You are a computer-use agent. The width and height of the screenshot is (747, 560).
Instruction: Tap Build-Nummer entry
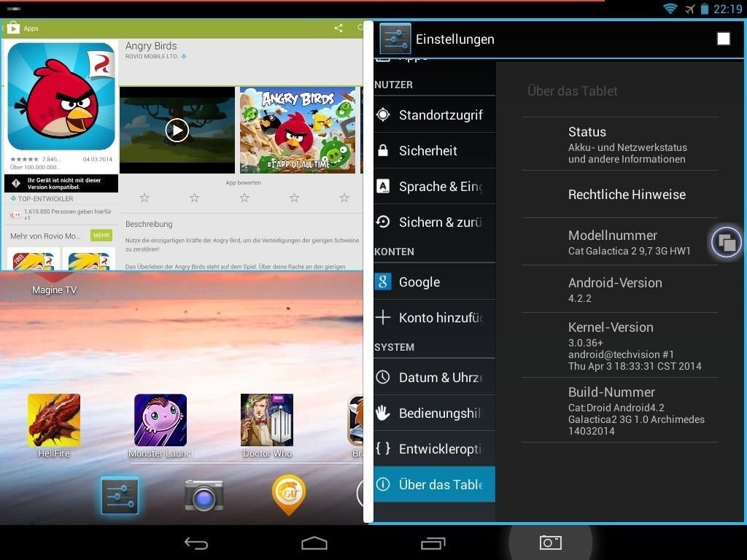(x=620, y=410)
